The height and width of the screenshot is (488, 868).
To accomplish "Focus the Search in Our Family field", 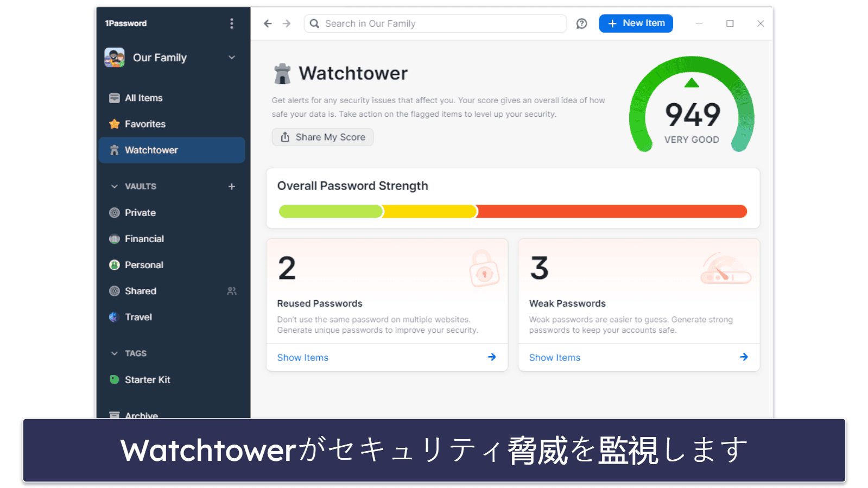I will 435,23.
